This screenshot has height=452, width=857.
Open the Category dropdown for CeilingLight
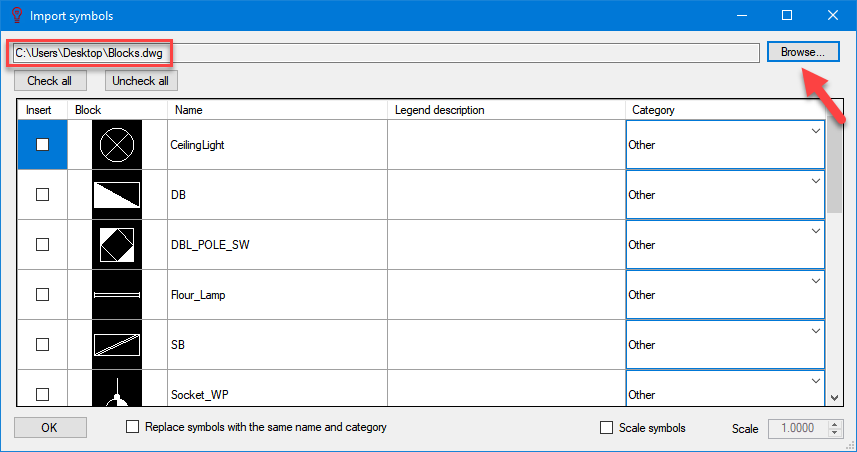[x=725, y=145]
